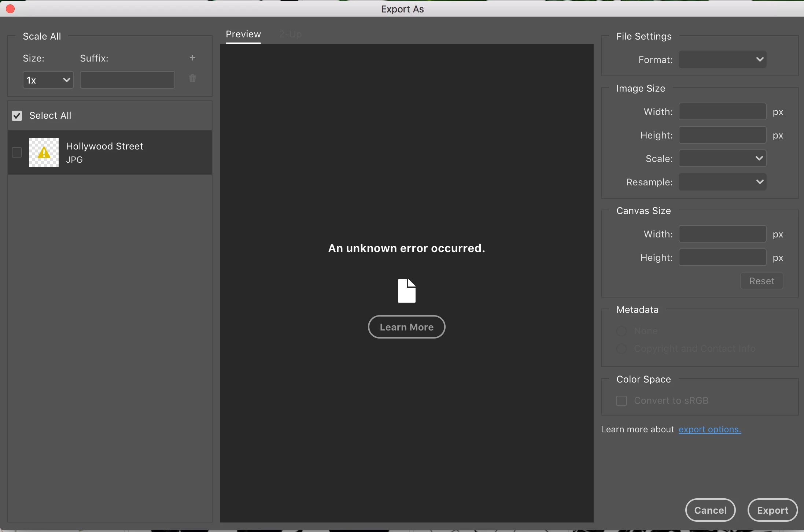Check the Hollywood Street asset checkbox

point(17,152)
